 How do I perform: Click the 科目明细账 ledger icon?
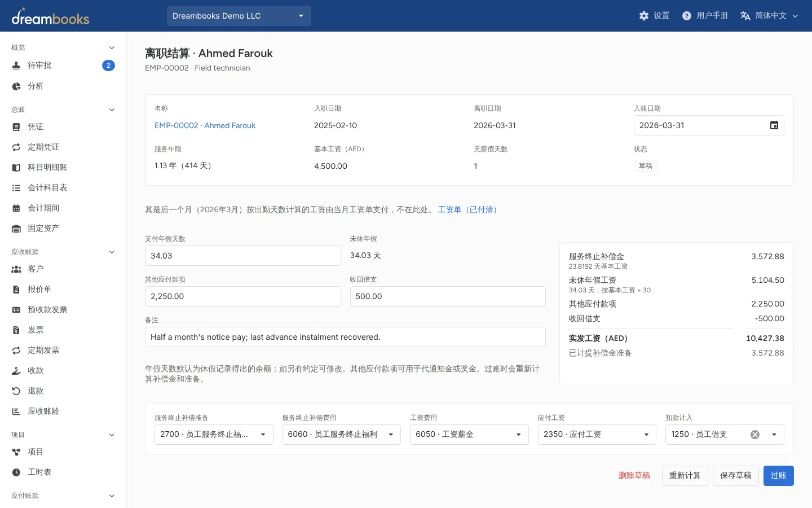[16, 168]
